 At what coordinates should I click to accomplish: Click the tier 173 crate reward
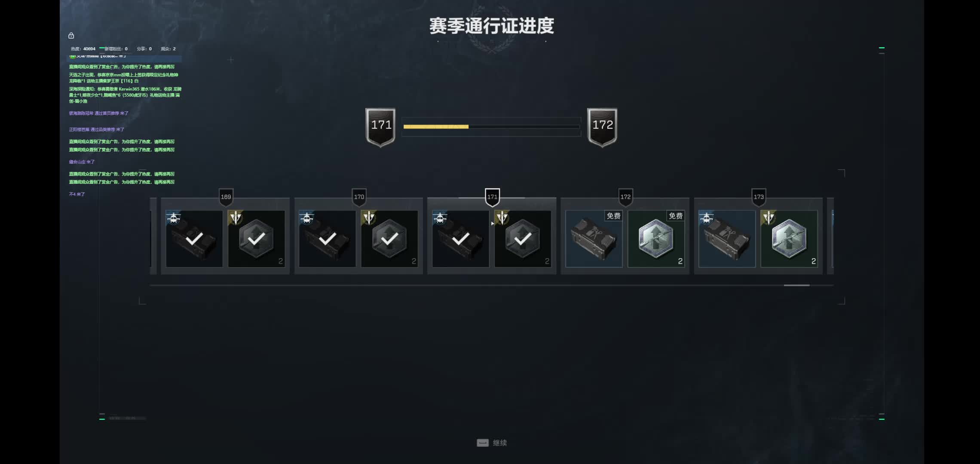(727, 239)
